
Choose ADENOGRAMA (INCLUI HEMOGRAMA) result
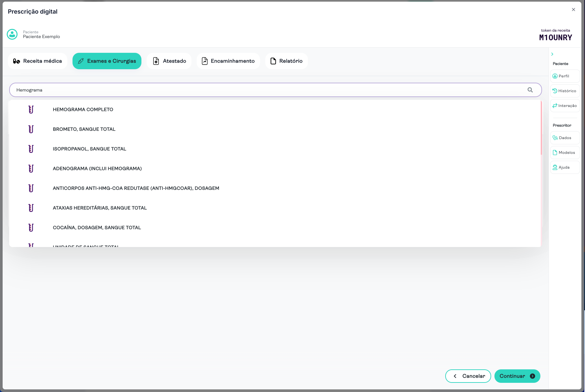(x=97, y=169)
